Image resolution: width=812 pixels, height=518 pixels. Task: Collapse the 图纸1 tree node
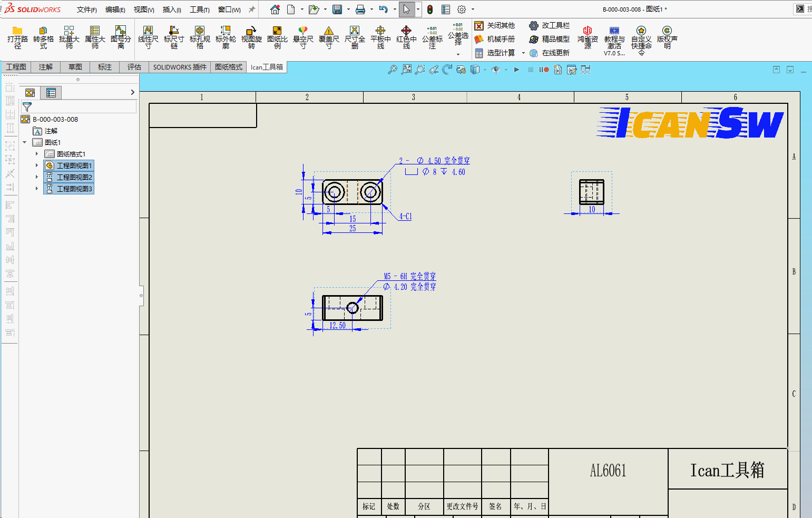[x=25, y=142]
